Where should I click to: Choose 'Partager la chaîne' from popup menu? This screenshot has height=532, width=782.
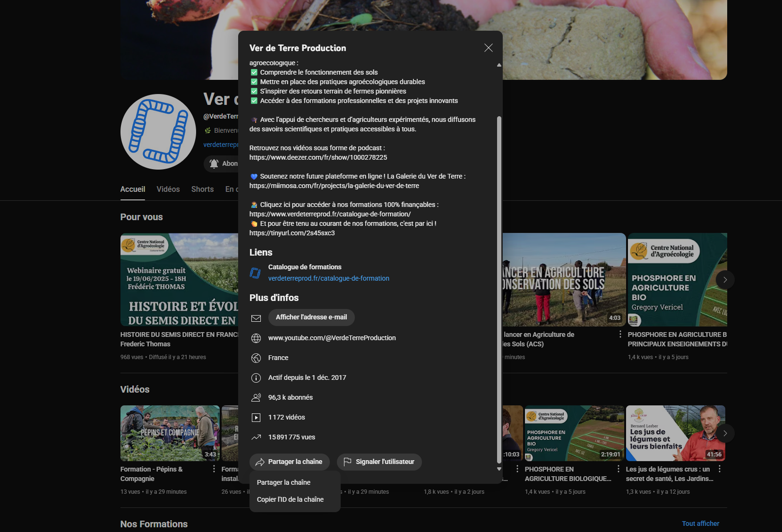point(284,482)
